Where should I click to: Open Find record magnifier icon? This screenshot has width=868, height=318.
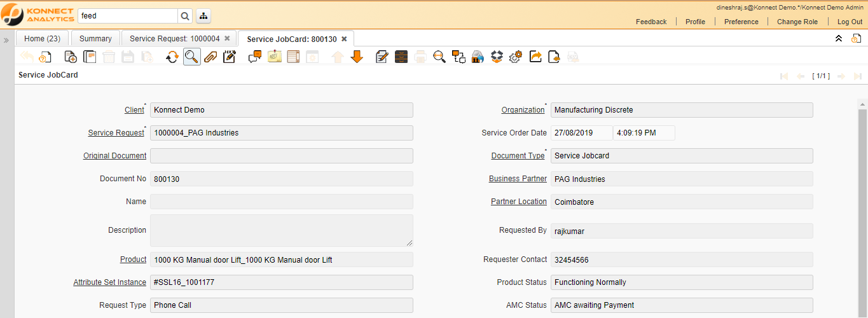[191, 57]
